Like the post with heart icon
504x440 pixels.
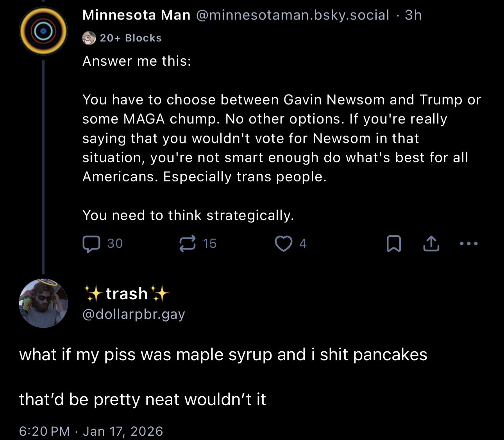point(283,243)
